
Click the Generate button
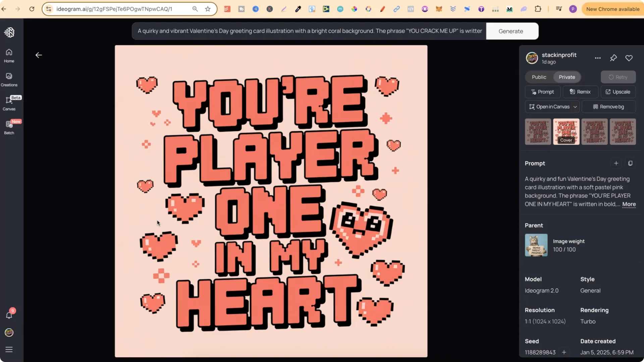[x=511, y=31]
